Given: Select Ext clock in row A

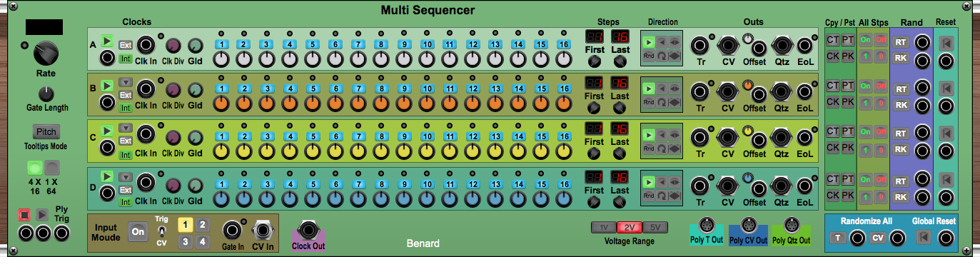Looking at the screenshot, I should tap(126, 44).
